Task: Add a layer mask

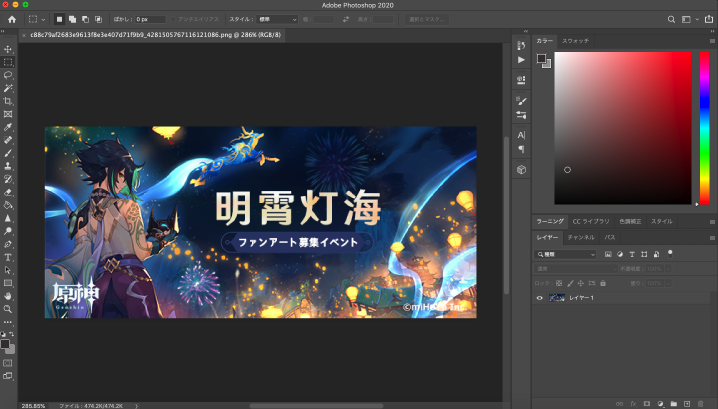Action: pos(647,404)
